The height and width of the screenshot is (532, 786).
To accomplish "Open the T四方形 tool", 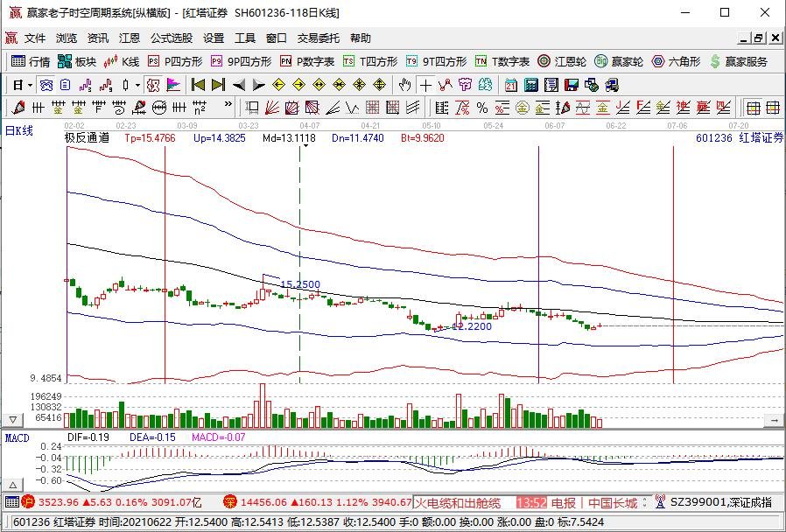I will (370, 61).
